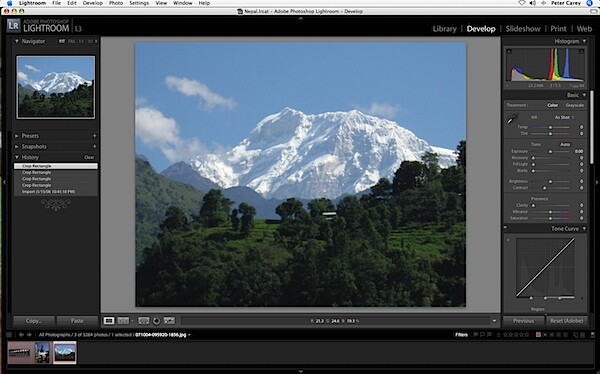This screenshot has width=600, height=374.
Task: Add a new preset with plus icon
Action: tap(94, 136)
